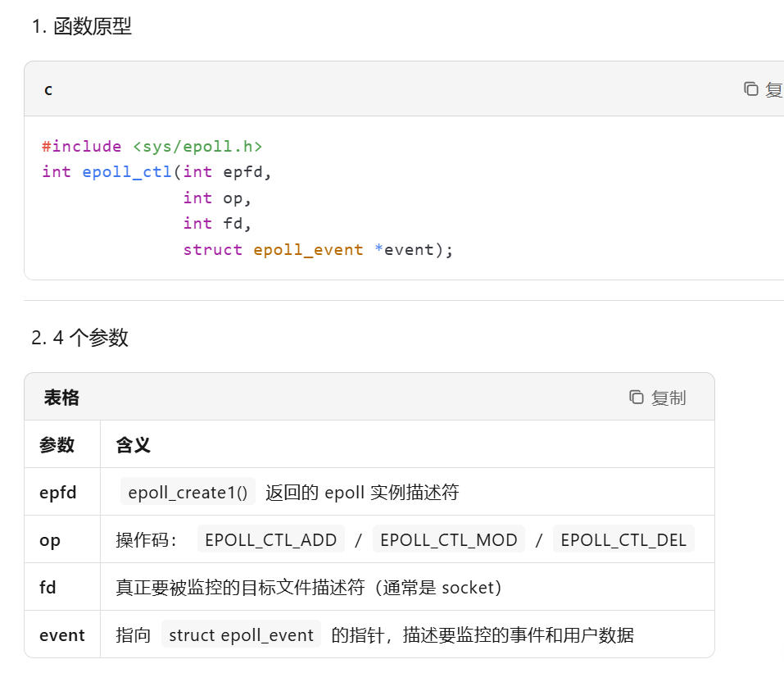Viewport: 784px width, 673px height.
Task: Click the '参数' column header
Action: tap(57, 445)
